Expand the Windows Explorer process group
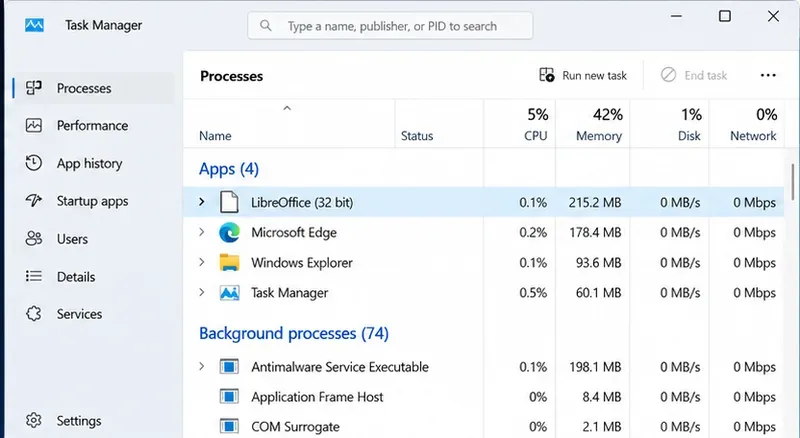800x438 pixels. [202, 262]
